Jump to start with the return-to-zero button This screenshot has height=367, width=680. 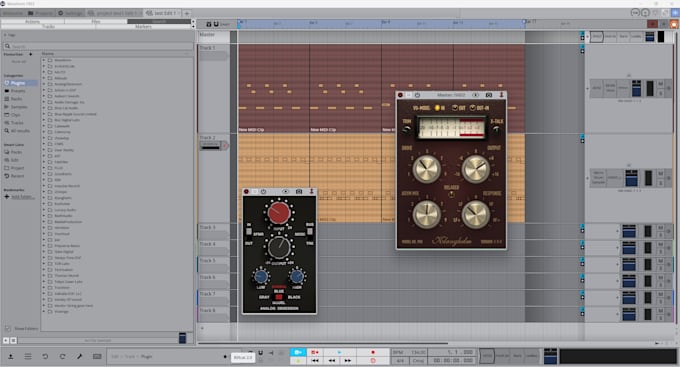pos(315,360)
